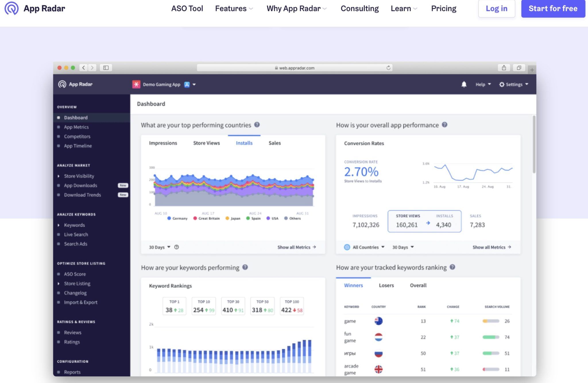
Task: Click the dashboard App Radar logo in sidebar header
Action: (x=75, y=84)
